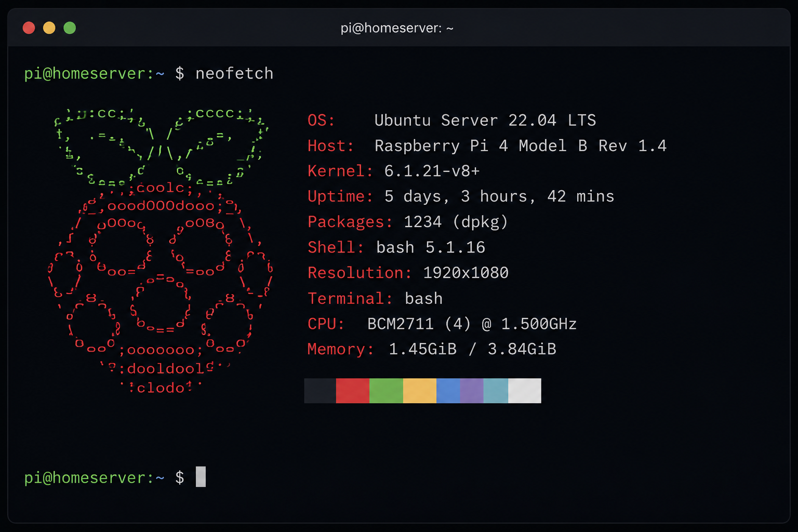
Task: Click the red color block
Action: 353,391
